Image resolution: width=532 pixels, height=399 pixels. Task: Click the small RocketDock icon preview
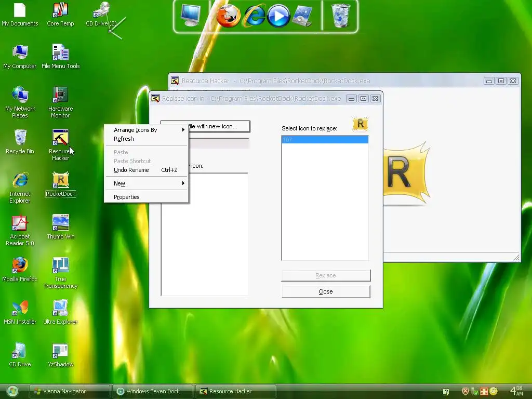click(361, 124)
